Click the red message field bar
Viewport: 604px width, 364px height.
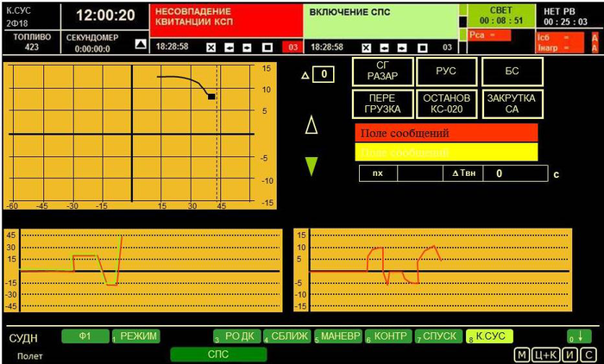[446, 133]
